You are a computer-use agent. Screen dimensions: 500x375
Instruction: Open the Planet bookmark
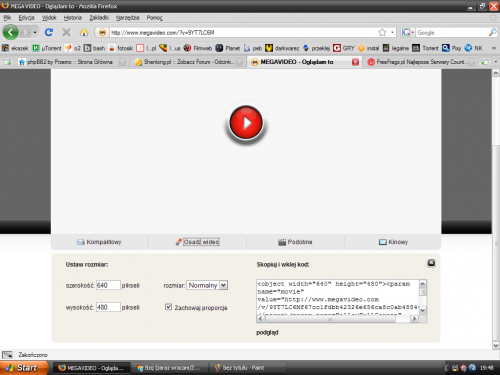228,48
